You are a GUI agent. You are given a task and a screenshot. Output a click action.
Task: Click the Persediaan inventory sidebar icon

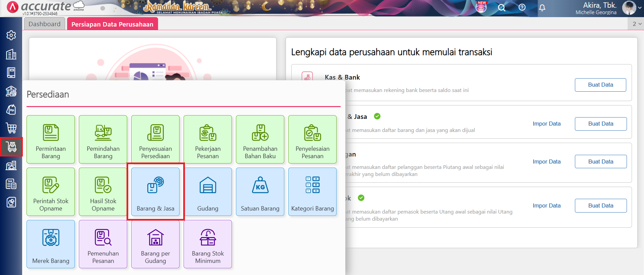coord(11,147)
